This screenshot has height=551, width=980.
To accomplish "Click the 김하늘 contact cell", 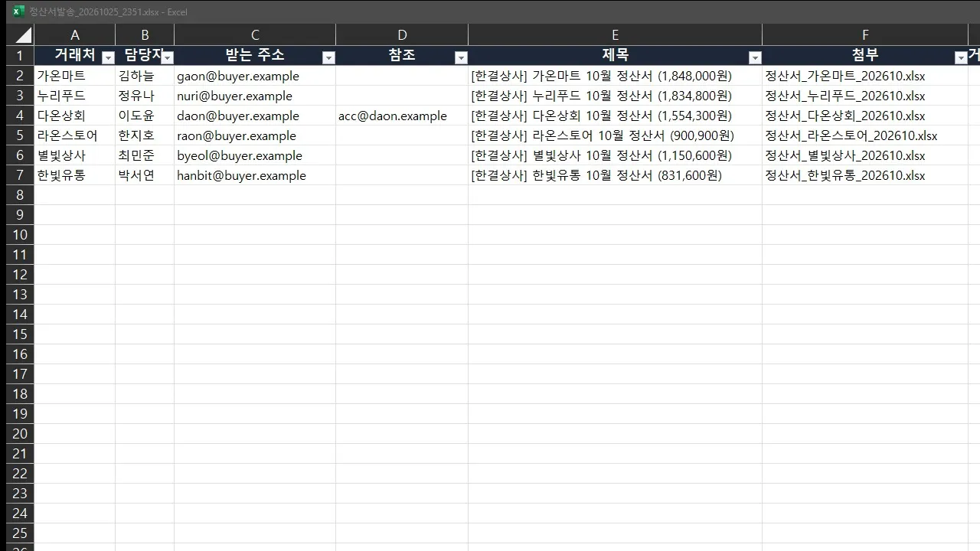I will tap(145, 76).
